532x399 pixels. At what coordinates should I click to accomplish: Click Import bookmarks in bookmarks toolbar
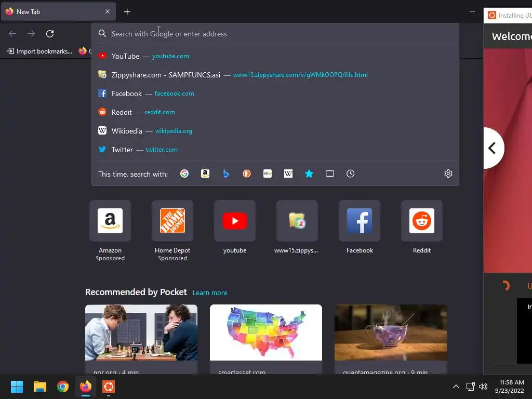point(39,51)
